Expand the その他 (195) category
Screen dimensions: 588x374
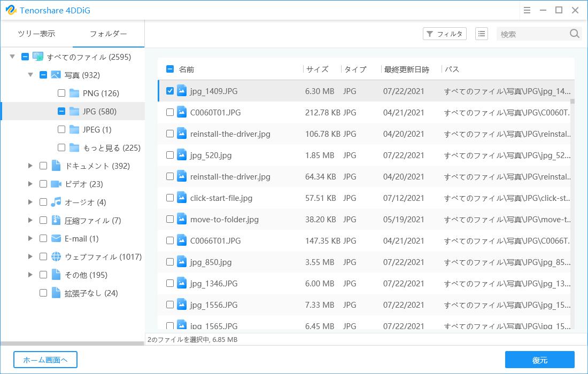coord(30,275)
